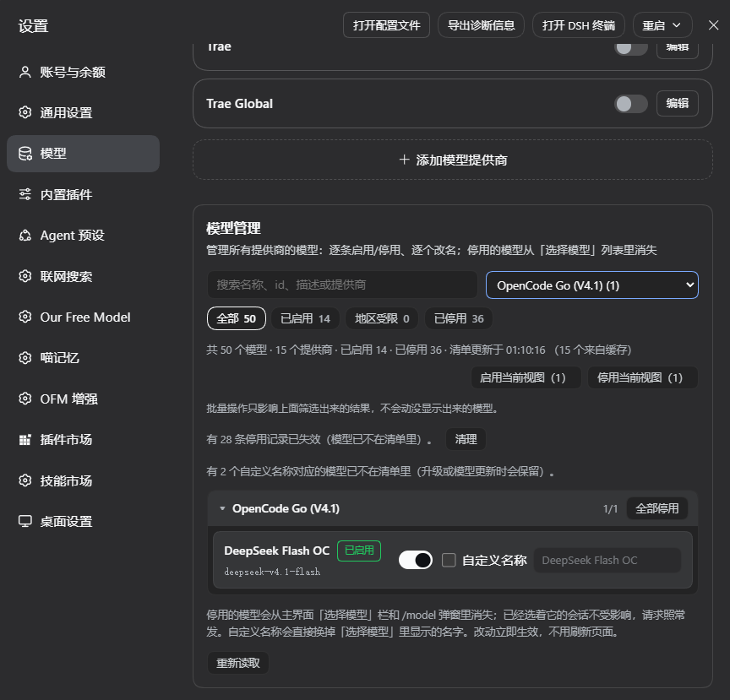The image size is (730, 700).
Task: Open 联网搜索 settings
Action: pyautogui.click(x=83, y=276)
